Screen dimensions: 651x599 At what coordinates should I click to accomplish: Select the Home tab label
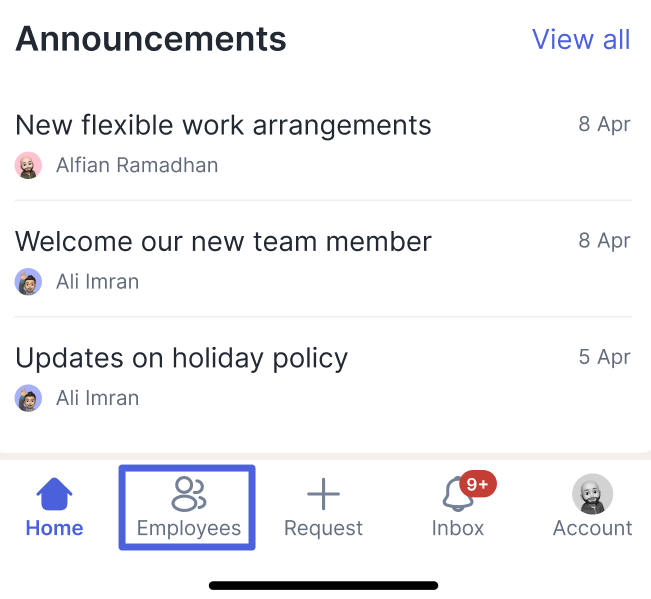(x=54, y=528)
